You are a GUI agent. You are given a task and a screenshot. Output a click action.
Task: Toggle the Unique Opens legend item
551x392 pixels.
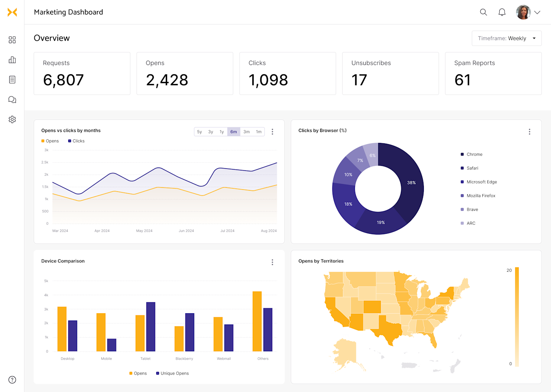coord(172,373)
